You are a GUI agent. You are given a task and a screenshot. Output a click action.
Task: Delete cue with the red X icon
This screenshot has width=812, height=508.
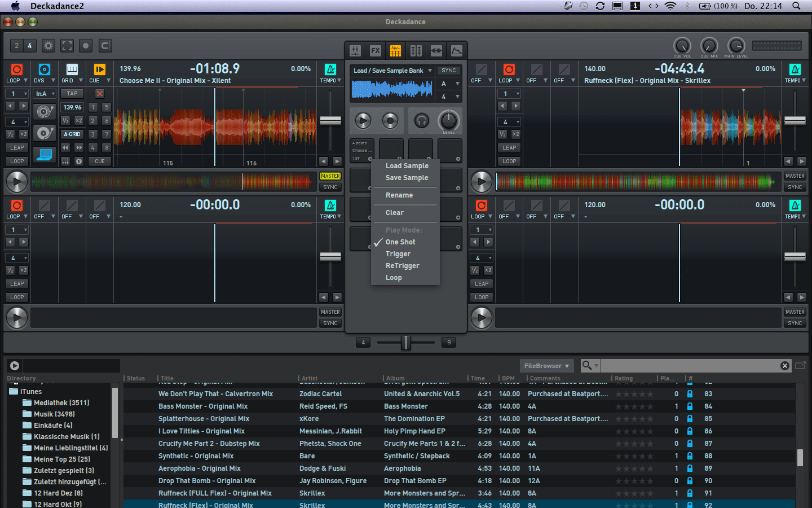[x=100, y=94]
